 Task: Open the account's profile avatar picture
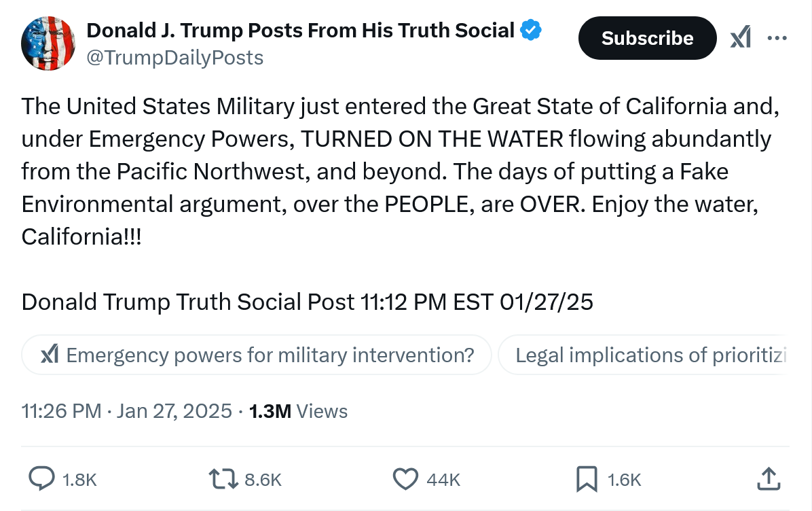coord(48,43)
